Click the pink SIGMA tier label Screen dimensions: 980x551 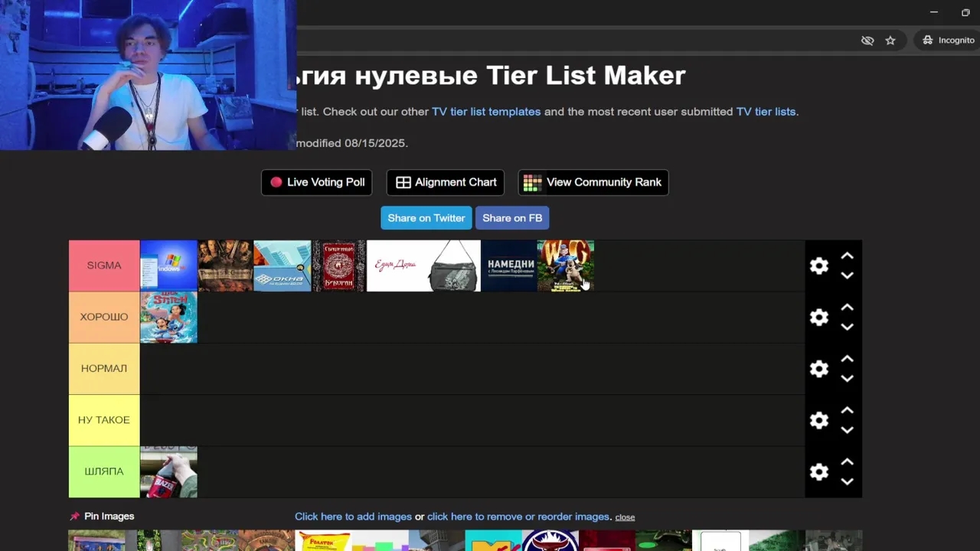coord(104,266)
